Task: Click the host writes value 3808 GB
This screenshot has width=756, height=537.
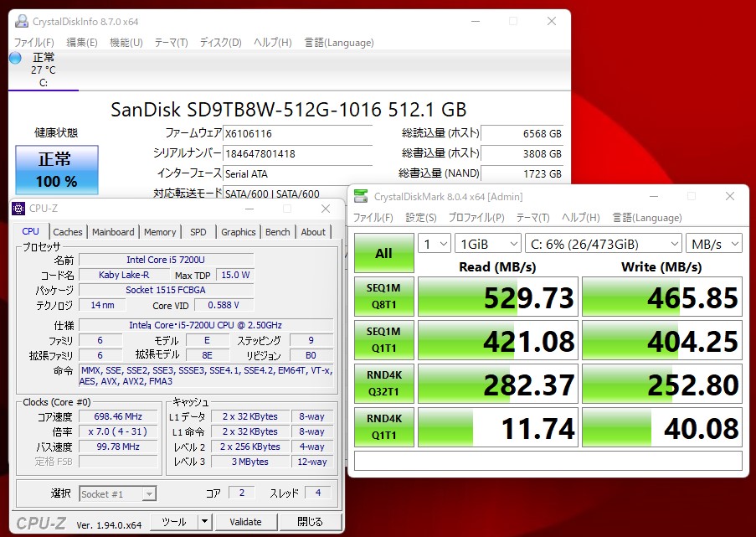Action: (x=522, y=154)
